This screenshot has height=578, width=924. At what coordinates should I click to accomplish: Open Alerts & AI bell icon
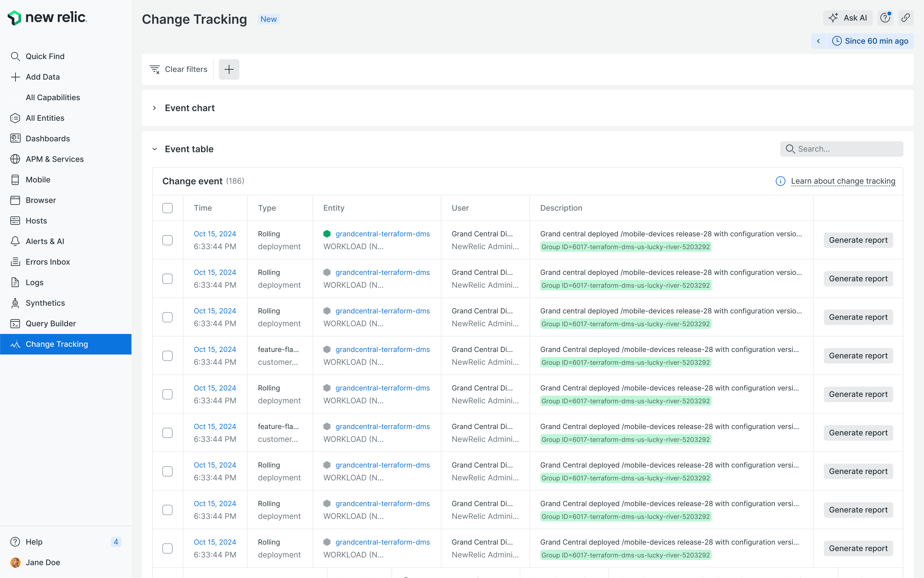coord(15,241)
